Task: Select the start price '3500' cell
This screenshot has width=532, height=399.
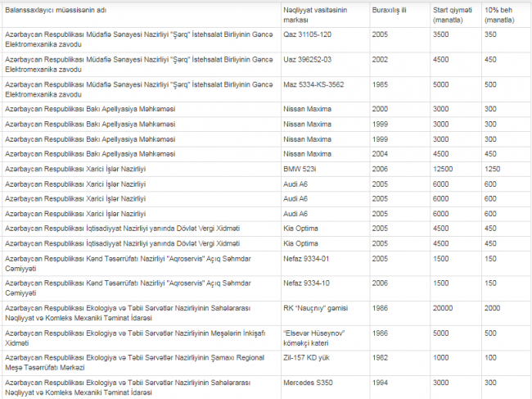Action: coord(456,39)
